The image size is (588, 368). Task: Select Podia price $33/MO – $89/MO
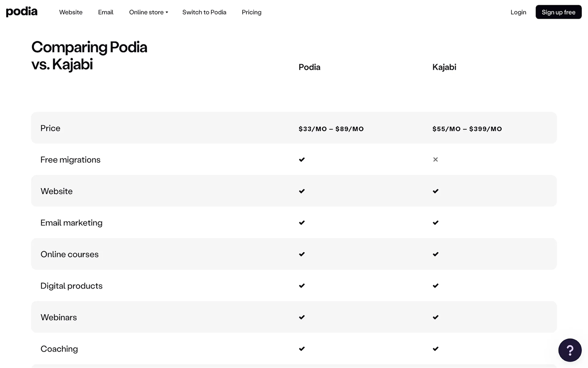(331, 129)
